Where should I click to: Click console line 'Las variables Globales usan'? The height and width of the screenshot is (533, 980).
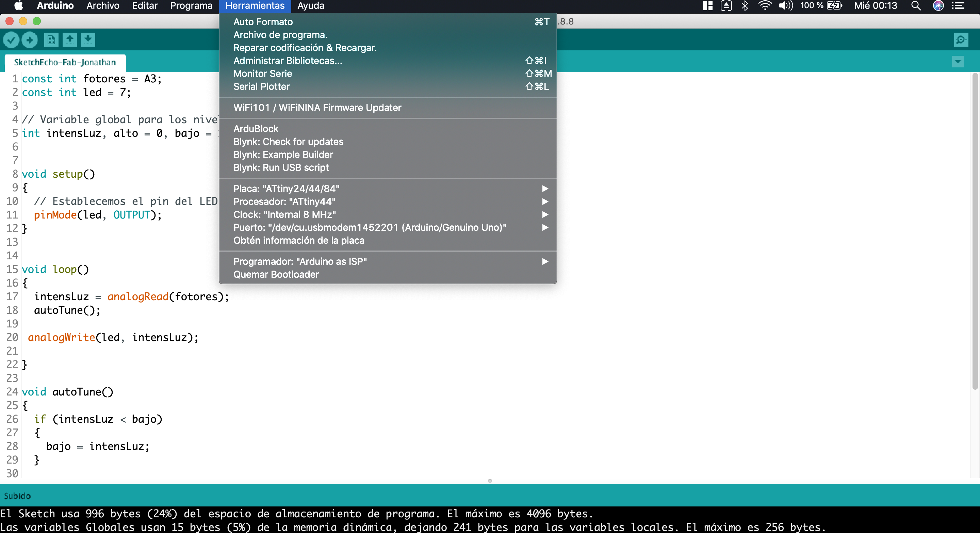(413, 527)
